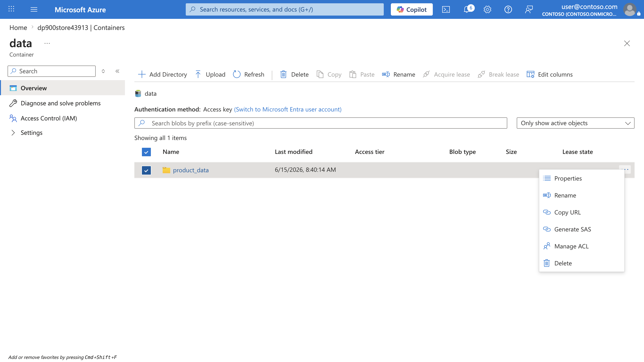644x362 pixels.
Task: Click user@contoso.com account text
Action: [589, 7]
